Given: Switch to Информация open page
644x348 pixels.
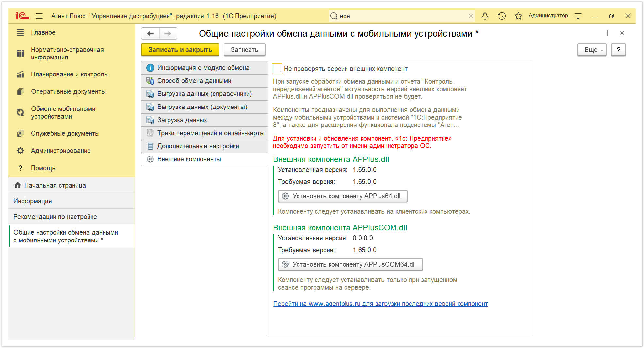Looking at the screenshot, I should tap(72, 201).
